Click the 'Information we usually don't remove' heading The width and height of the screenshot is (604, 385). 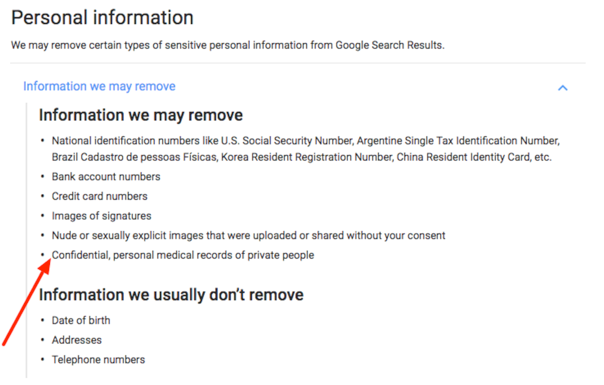[171, 295]
